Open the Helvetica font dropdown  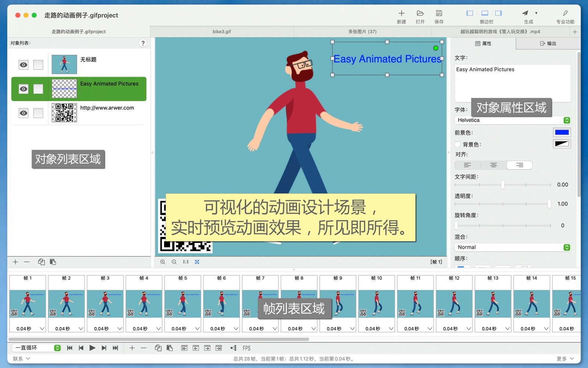512,120
